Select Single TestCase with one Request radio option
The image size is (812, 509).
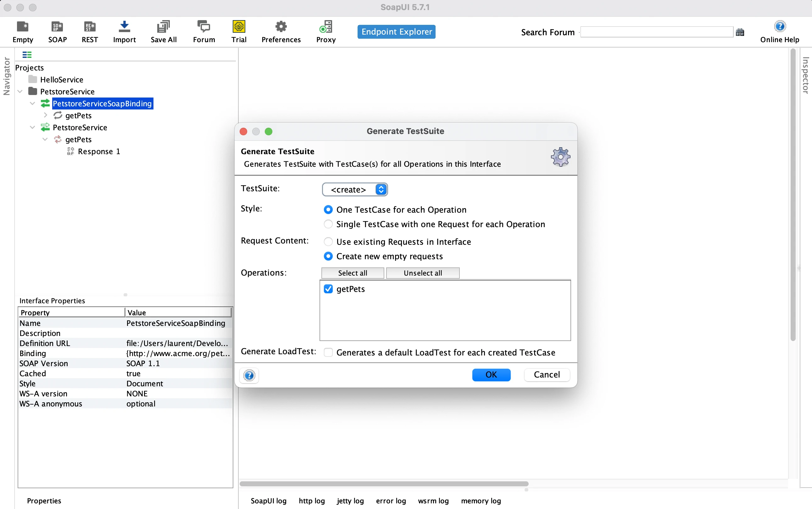click(328, 224)
